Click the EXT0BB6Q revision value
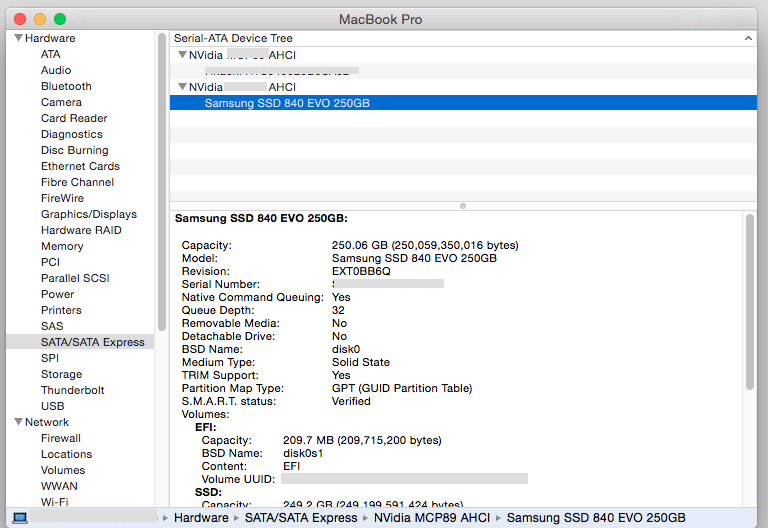The image size is (768, 528). 361,271
